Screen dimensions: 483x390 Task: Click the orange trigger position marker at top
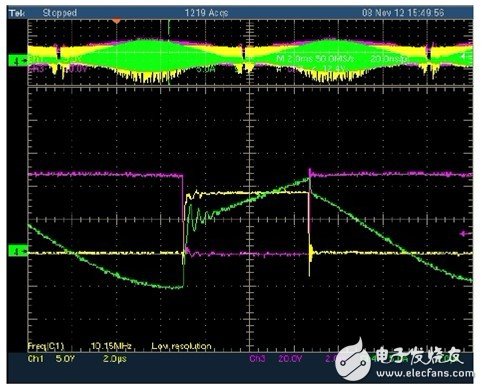click(x=116, y=21)
